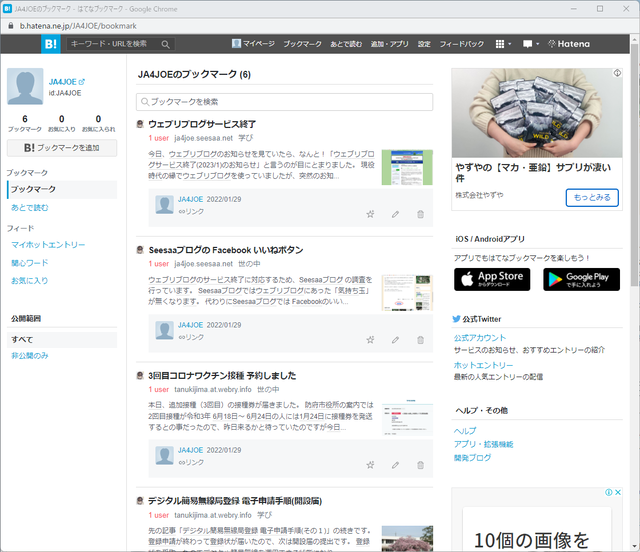This screenshot has height=552, width=640.
Task: Open 設定 in the header menu
Action: tap(424, 44)
